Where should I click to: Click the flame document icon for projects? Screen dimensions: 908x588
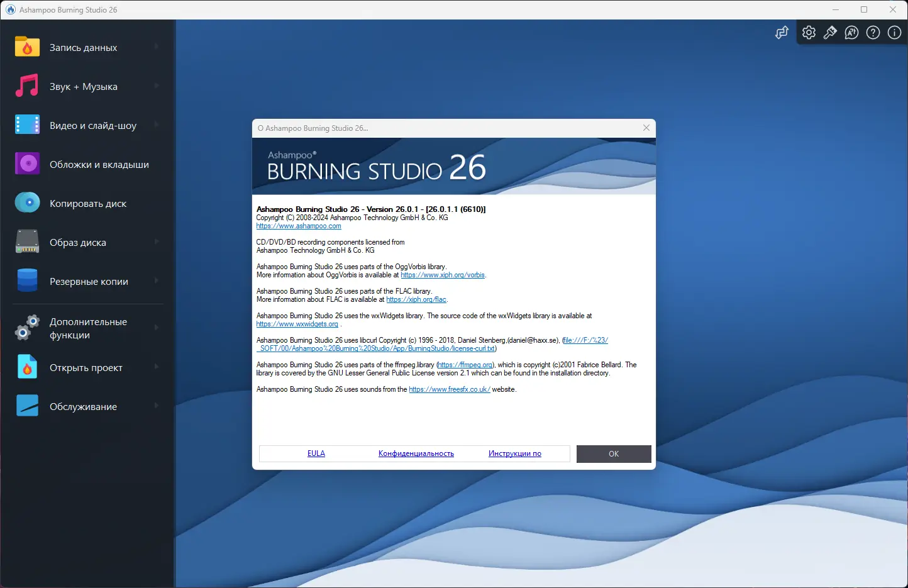coord(27,367)
